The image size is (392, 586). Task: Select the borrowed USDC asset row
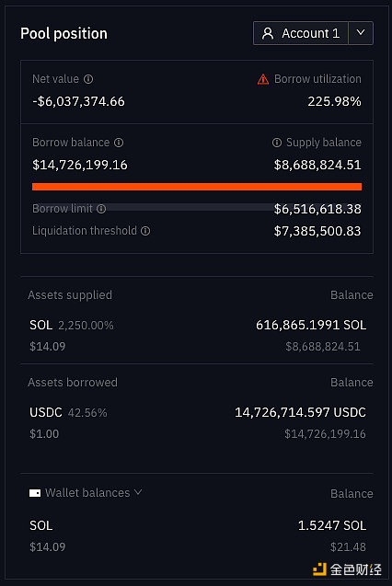tap(197, 423)
